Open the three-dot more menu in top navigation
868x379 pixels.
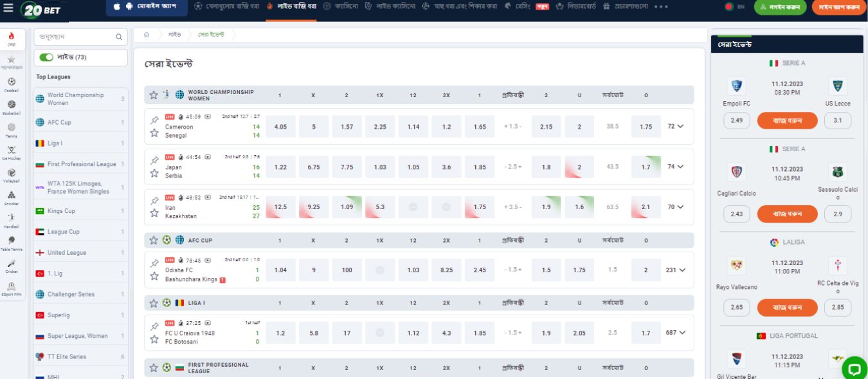[x=661, y=6]
